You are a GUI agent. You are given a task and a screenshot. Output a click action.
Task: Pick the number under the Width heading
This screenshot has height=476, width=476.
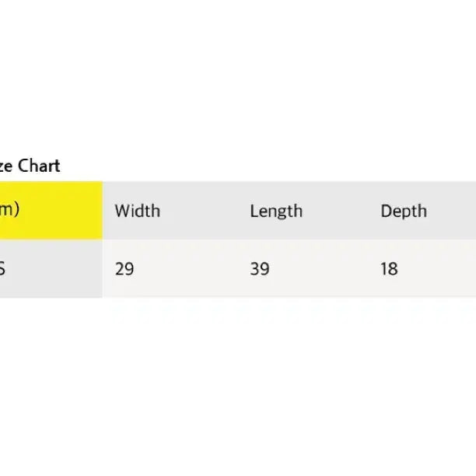point(124,269)
